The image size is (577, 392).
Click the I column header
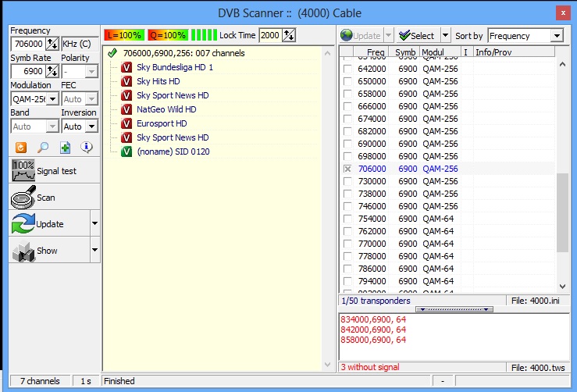(467, 52)
